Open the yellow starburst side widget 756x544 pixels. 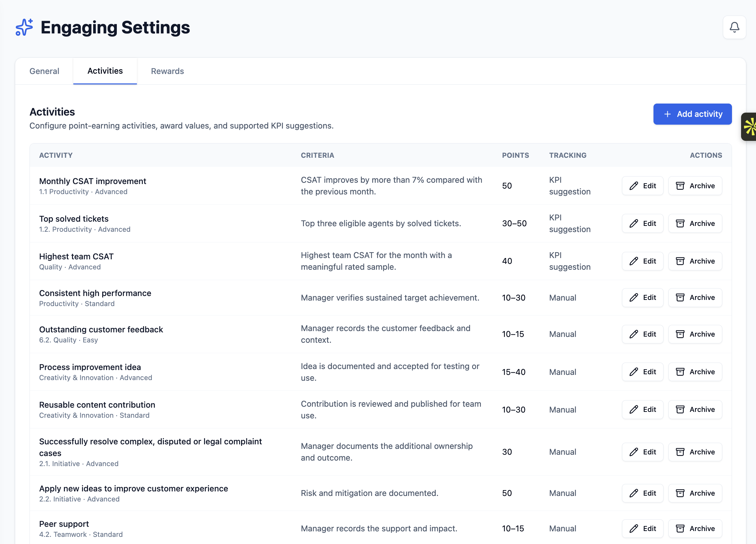(749, 127)
